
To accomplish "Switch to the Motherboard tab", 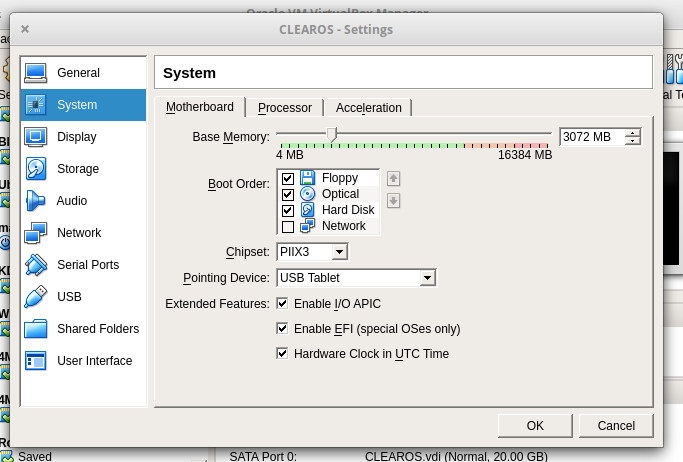I will [200, 107].
